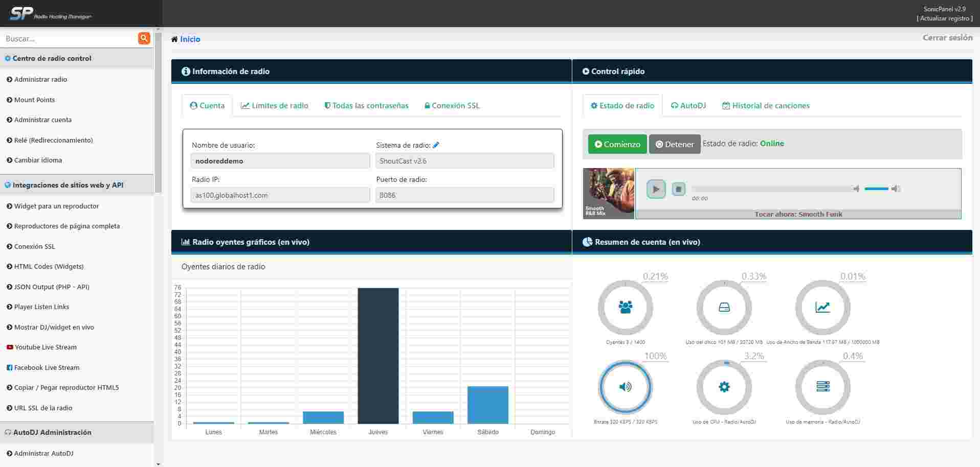
Task: Expand the Centro de radio control section
Action: click(52, 58)
